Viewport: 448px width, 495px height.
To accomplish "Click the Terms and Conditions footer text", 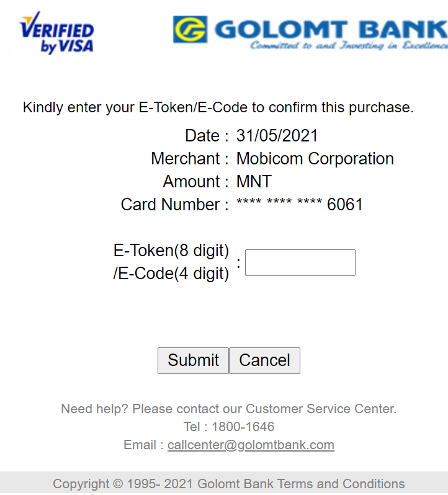I will 341,484.
